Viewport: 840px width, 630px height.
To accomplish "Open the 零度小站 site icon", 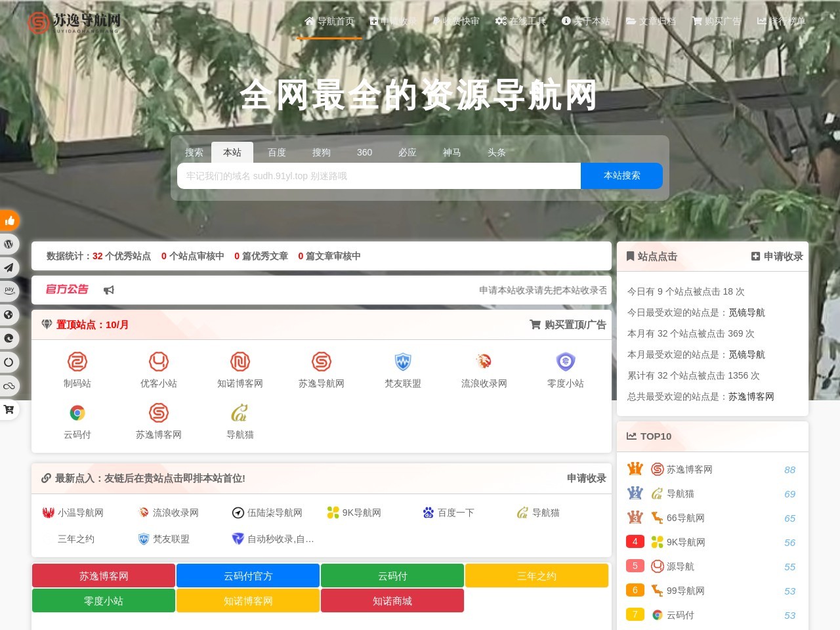I will (565, 362).
